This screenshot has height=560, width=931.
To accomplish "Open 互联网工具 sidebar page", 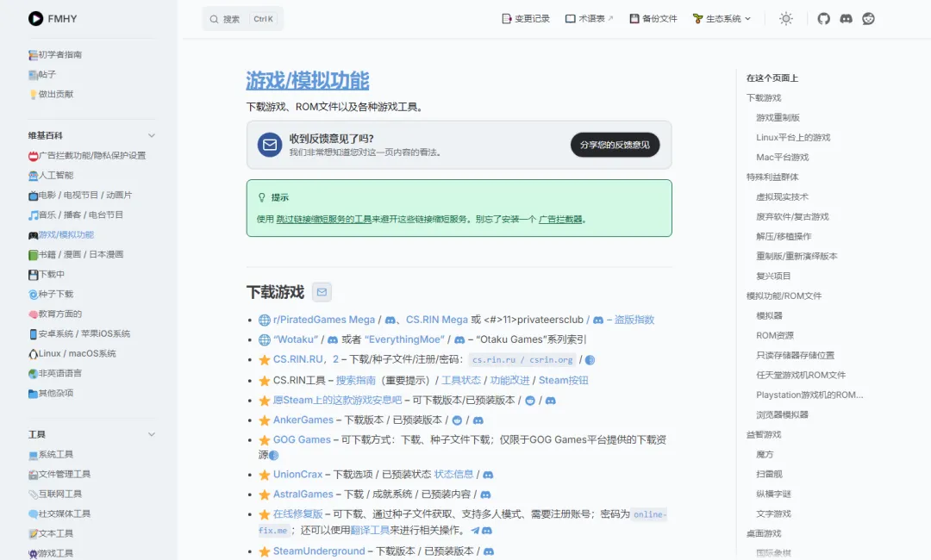I will 55,494.
